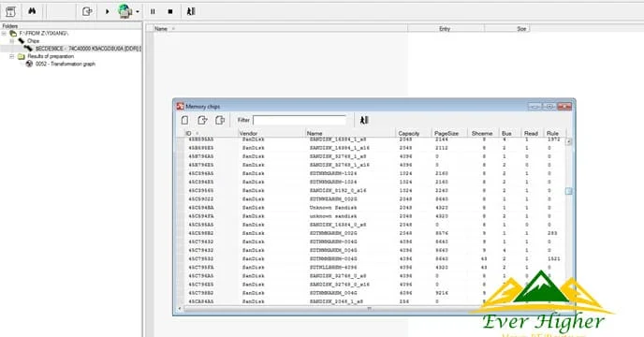The width and height of the screenshot is (644, 337).
Task: Click the Capacity value 256
Action: coord(404,301)
